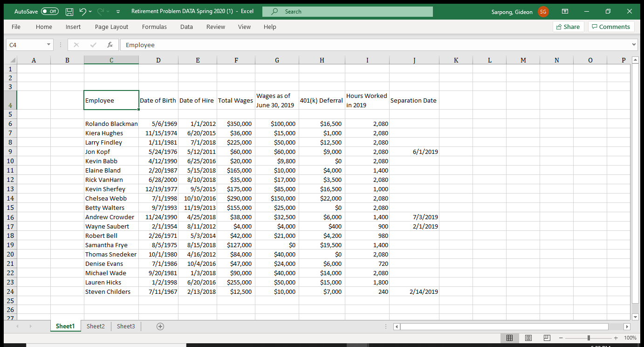644x347 pixels.
Task: Toggle the AutoSave switch
Action: pos(50,11)
